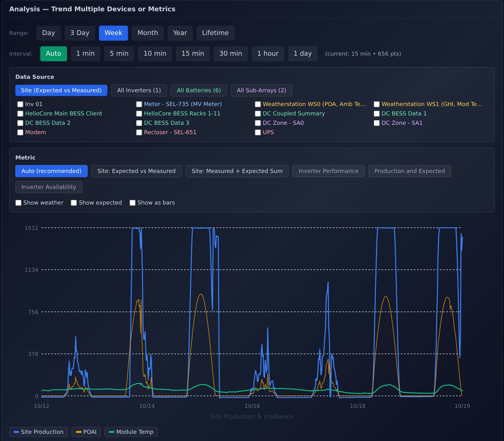The width and height of the screenshot is (504, 441).
Task: Select All Batteries (6) group
Action: [x=199, y=90]
